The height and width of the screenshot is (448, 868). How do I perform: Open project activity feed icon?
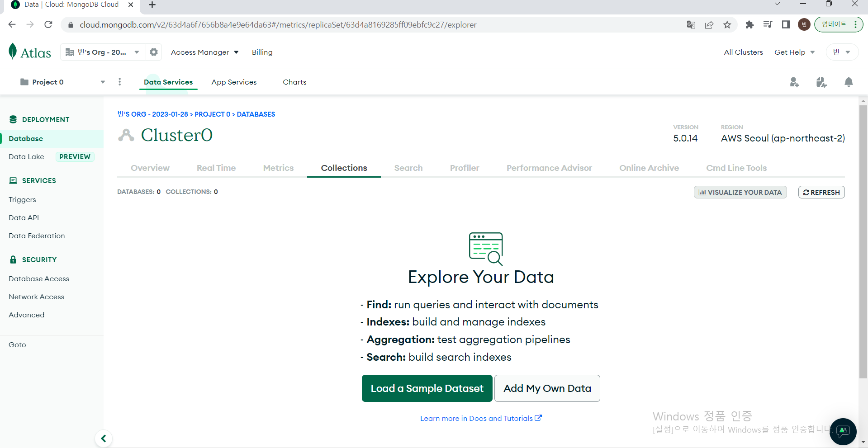point(821,82)
